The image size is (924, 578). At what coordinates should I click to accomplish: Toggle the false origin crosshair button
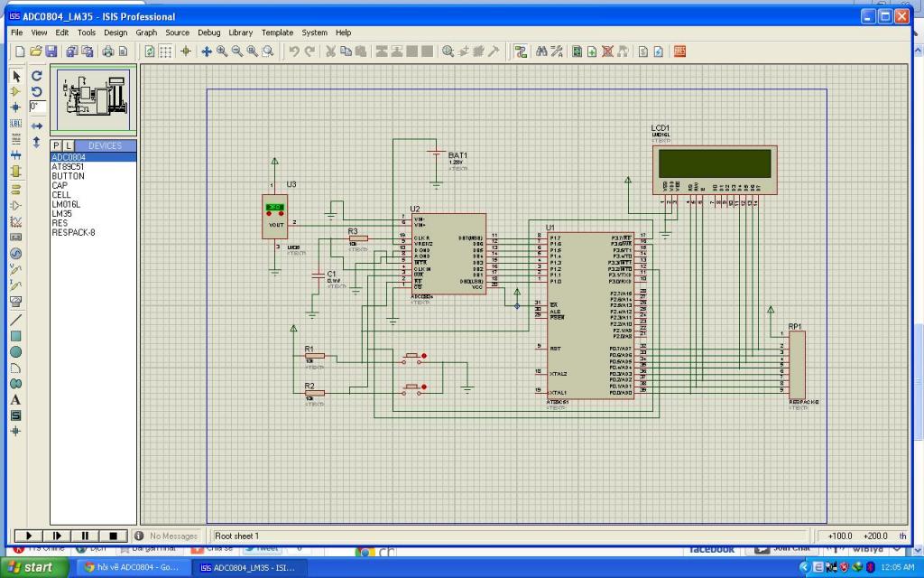(186, 51)
